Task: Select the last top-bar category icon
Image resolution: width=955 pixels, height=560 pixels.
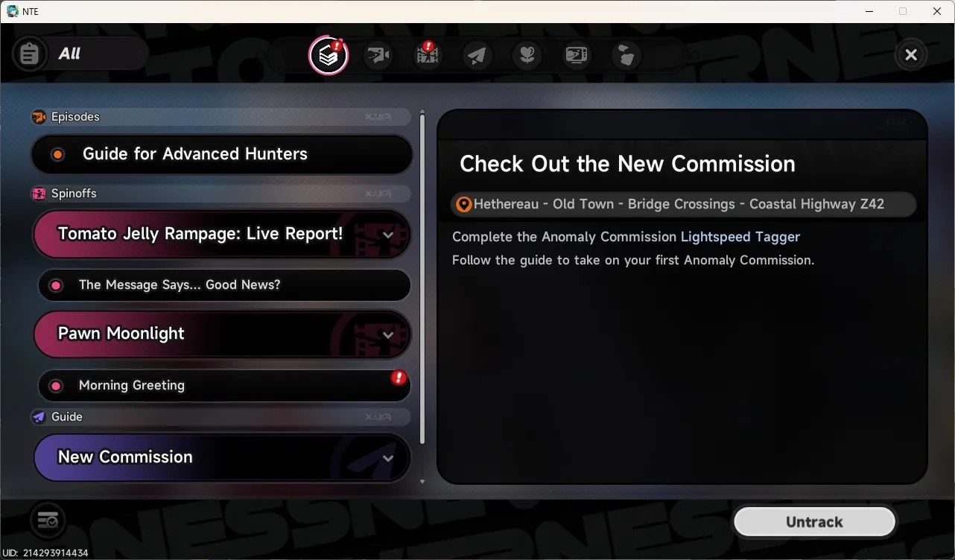Action: [626, 55]
